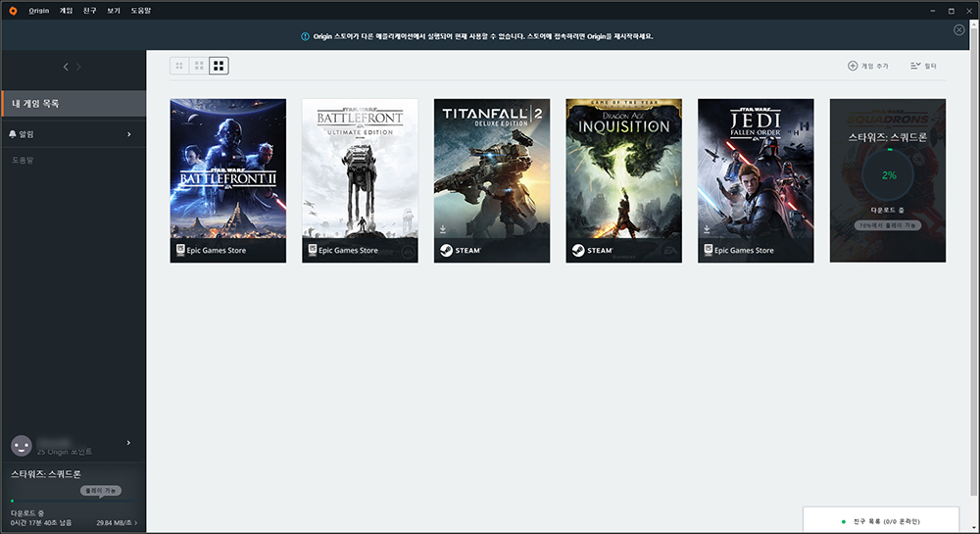The image size is (980, 534).
Task: Select 내 게임 목록 in sidebar
Action: click(73, 104)
